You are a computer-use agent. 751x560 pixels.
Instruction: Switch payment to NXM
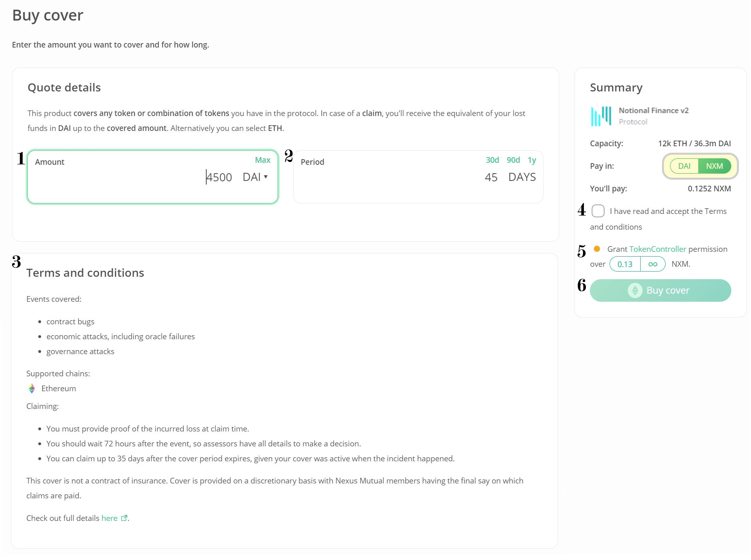[x=714, y=166]
